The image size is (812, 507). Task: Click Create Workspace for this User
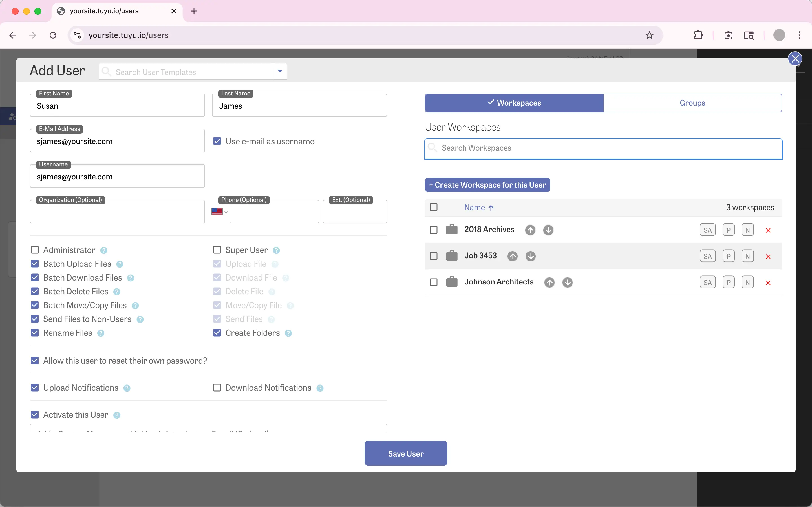(487, 185)
